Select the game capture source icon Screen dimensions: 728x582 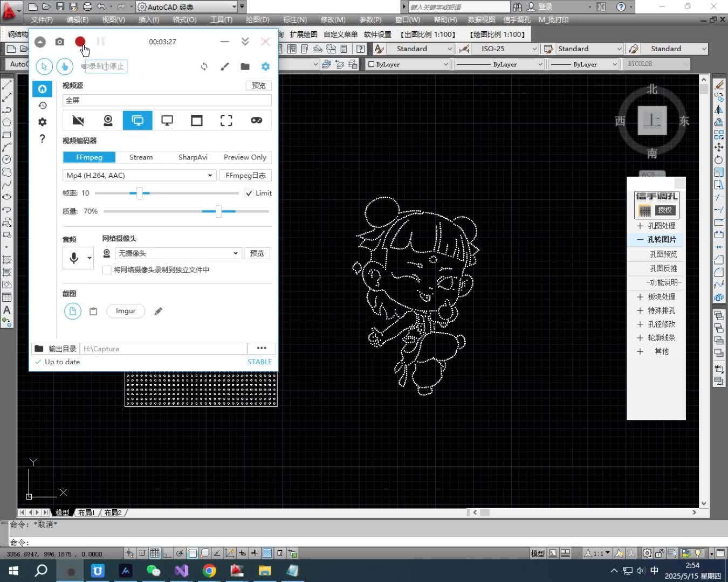point(256,121)
